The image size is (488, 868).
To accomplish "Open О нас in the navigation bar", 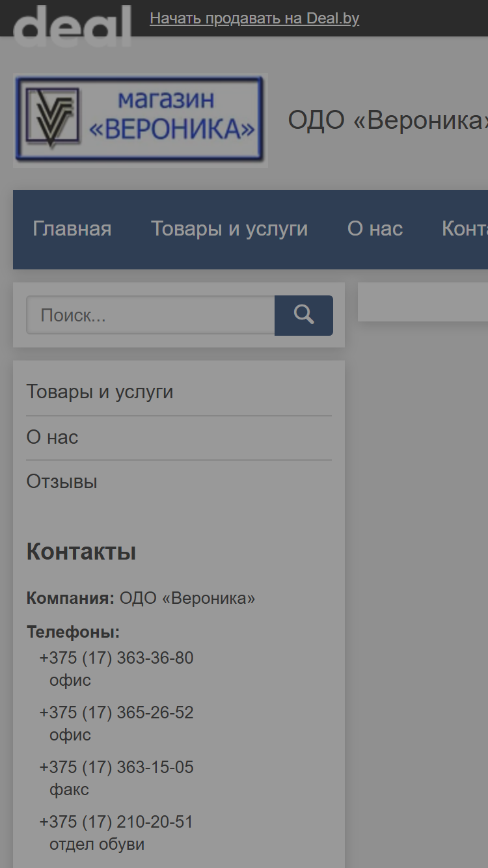I will pyautogui.click(x=375, y=228).
